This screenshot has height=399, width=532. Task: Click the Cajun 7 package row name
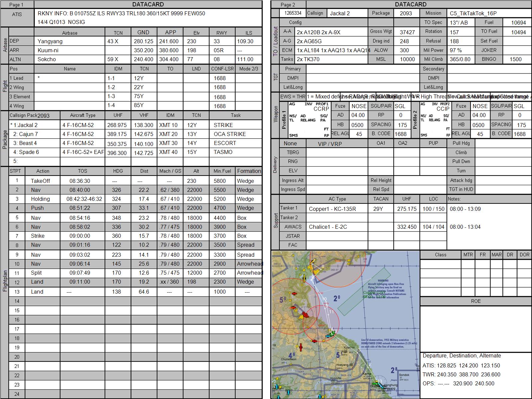[26, 134]
